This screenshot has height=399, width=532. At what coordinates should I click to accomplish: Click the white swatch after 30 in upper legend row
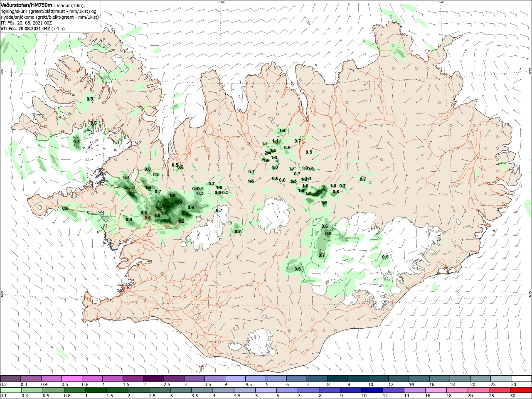pyautogui.click(x=521, y=379)
